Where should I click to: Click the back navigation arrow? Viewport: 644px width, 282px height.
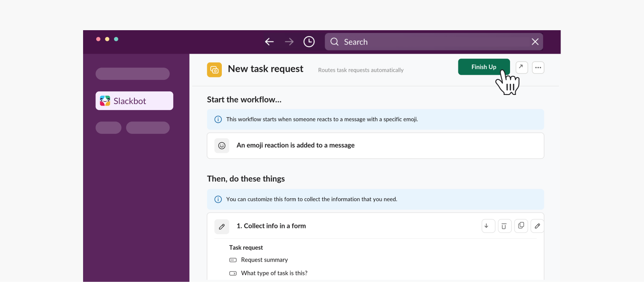(270, 42)
